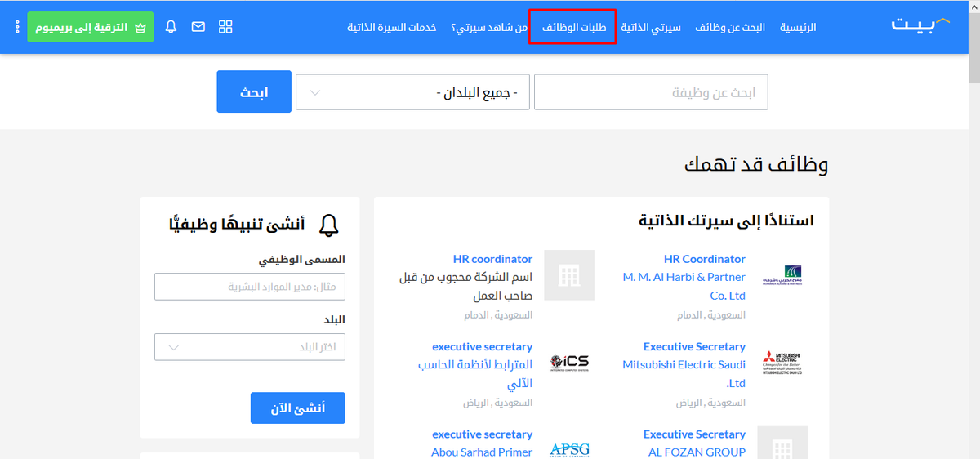This screenshot has width=980, height=459.
Task: Open طلبات الوظائف menu item
Action: [x=572, y=27]
